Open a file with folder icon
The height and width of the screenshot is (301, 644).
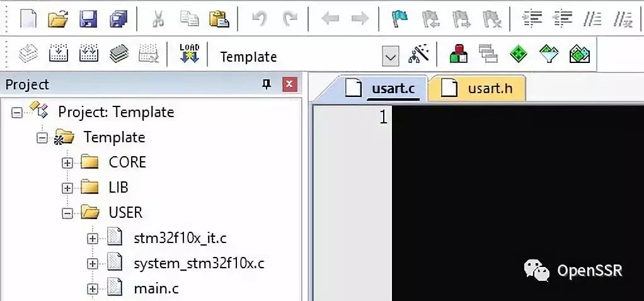pyautogui.click(x=58, y=19)
